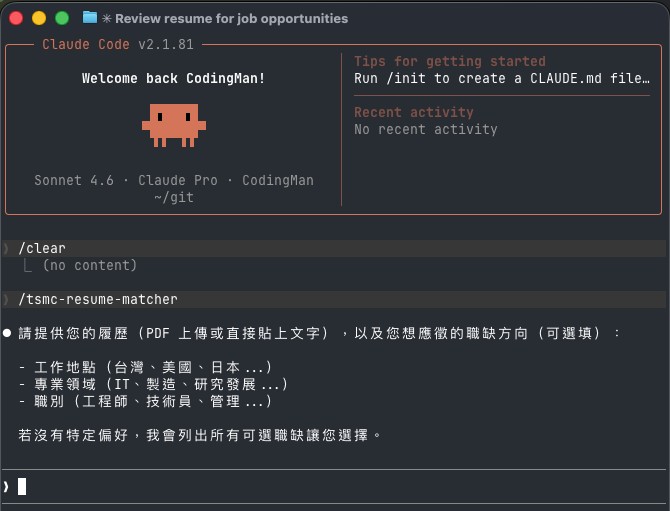Click the Claude pixel mascot image
The width and height of the screenshot is (670, 511).
(174, 125)
